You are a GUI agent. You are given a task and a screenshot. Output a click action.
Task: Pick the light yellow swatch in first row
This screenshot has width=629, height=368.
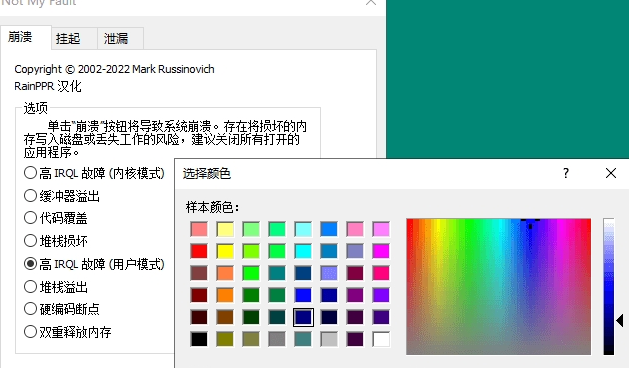(225, 229)
